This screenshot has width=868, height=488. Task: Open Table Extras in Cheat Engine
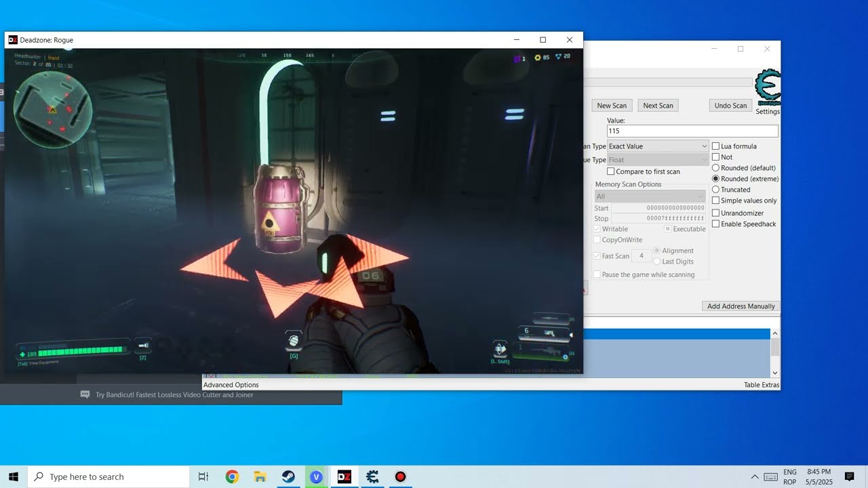point(762,385)
